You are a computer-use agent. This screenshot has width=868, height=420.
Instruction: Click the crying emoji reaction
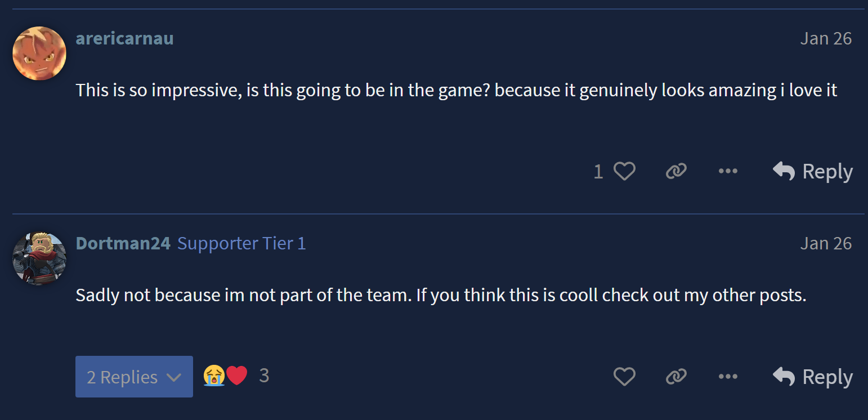pos(214,376)
